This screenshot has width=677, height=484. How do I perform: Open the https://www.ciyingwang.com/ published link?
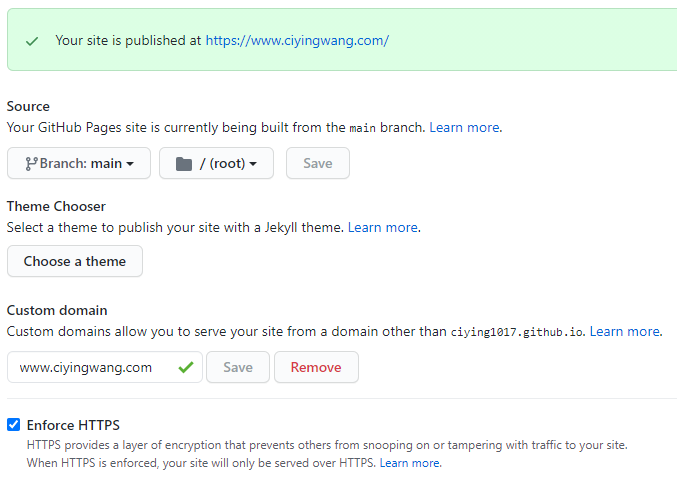coord(297,41)
